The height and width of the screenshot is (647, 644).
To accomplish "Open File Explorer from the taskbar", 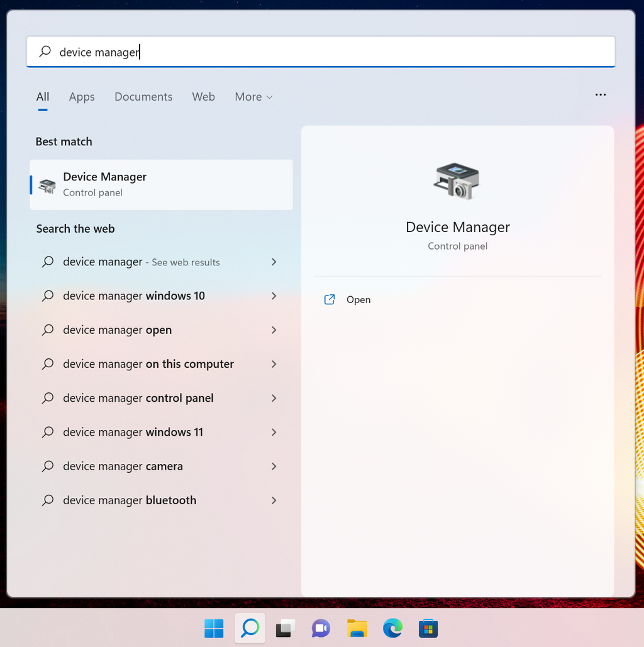I will click(x=357, y=628).
